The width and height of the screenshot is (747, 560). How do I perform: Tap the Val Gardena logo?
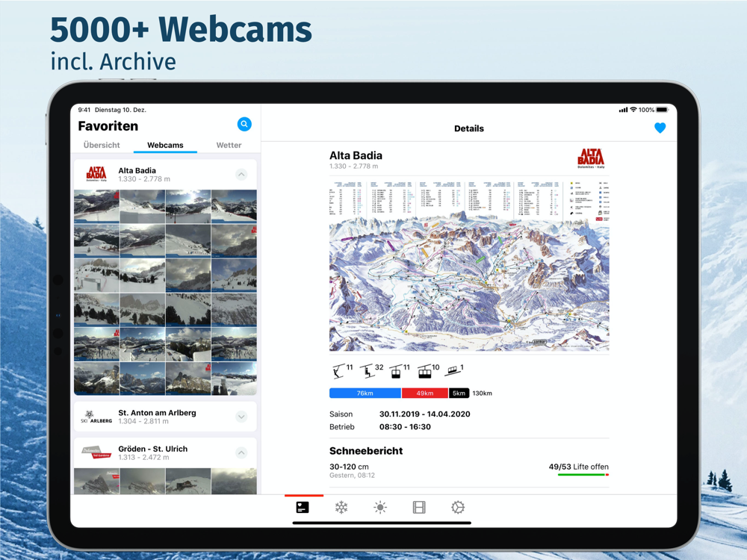point(96,452)
